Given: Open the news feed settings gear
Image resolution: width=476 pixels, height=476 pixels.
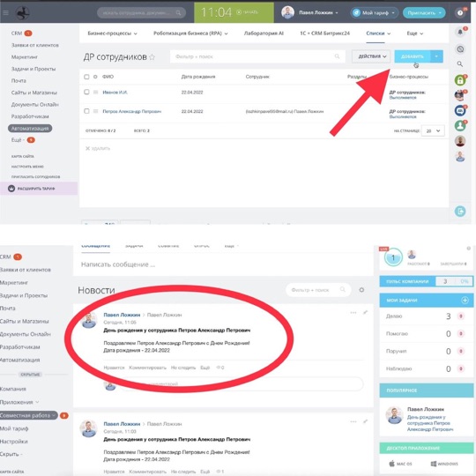Looking at the screenshot, I should pyautogui.click(x=361, y=290).
